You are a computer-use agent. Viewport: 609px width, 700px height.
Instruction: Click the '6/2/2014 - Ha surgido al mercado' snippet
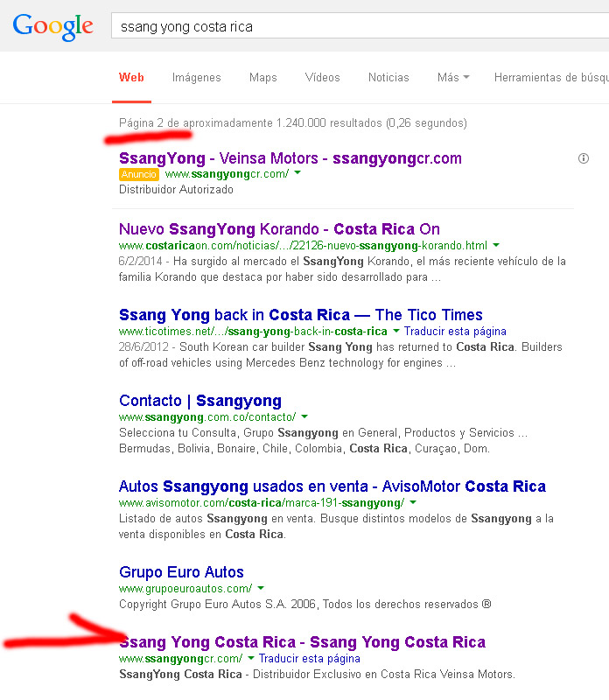pos(342,269)
